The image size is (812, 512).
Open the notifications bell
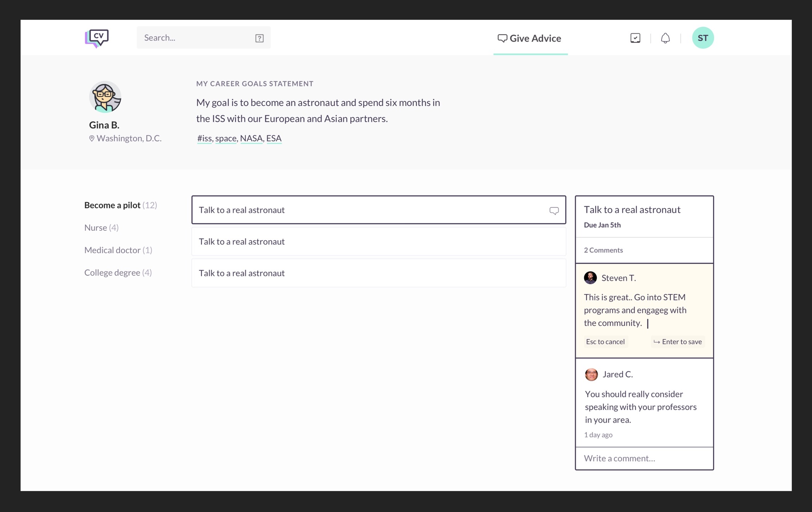point(665,38)
